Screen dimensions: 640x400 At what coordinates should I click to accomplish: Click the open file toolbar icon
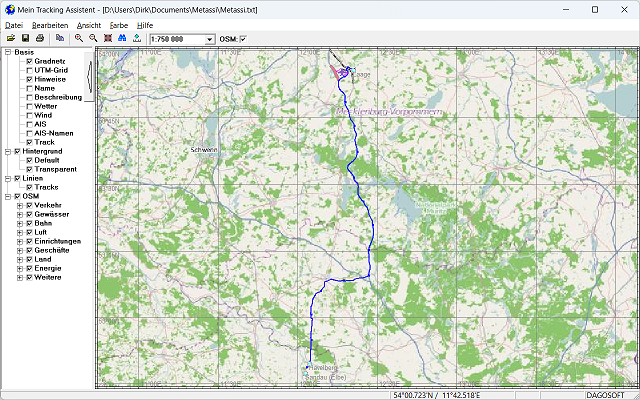pos(10,38)
